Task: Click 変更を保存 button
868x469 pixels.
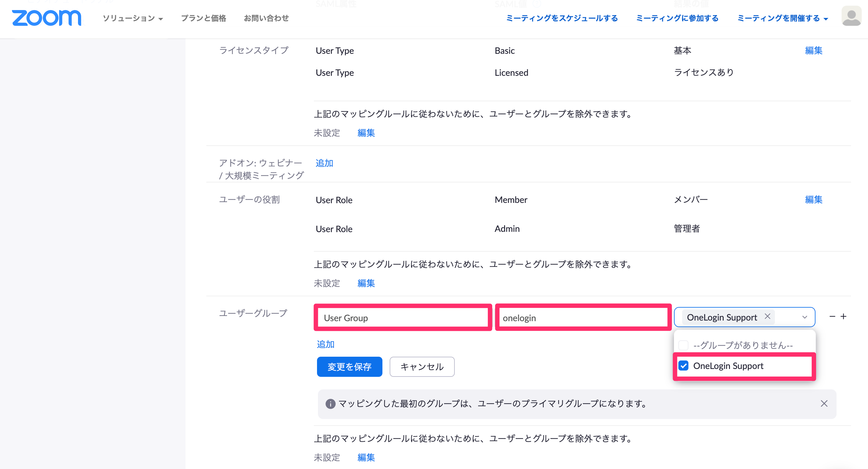Action: (x=349, y=366)
